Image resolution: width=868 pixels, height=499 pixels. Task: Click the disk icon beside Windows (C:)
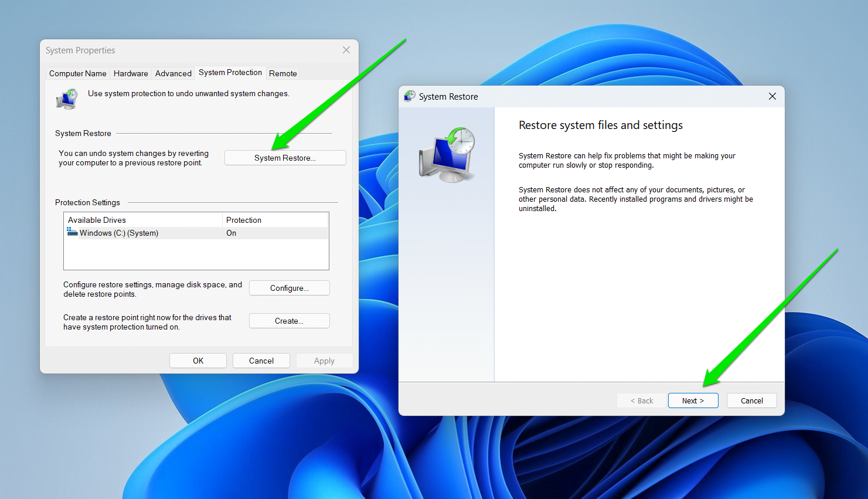[72, 232]
